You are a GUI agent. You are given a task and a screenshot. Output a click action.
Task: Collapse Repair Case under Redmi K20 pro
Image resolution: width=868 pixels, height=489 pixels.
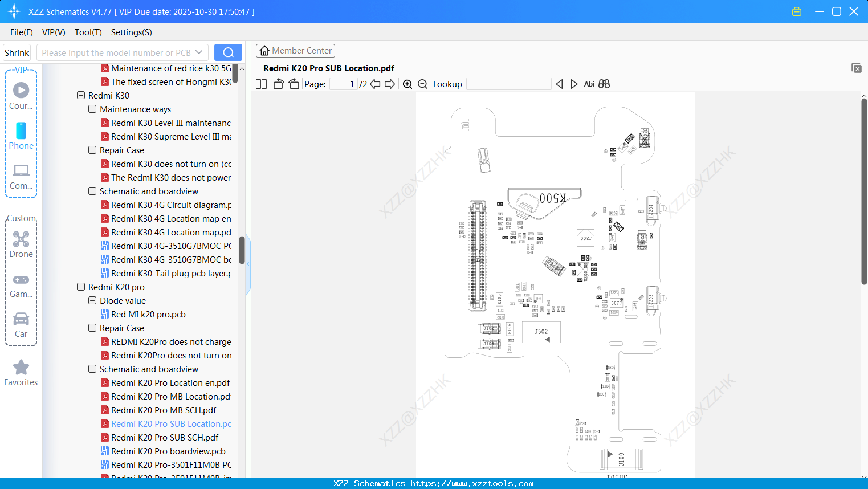(92, 328)
